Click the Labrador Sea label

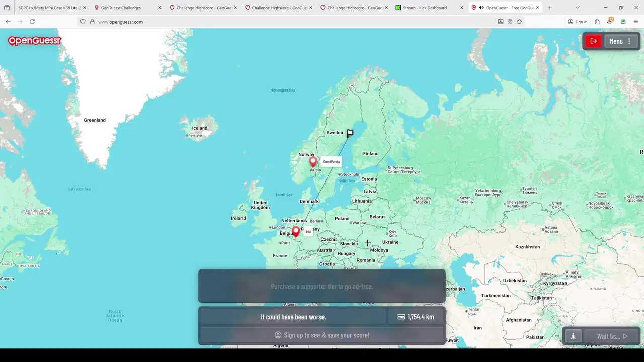click(x=79, y=189)
